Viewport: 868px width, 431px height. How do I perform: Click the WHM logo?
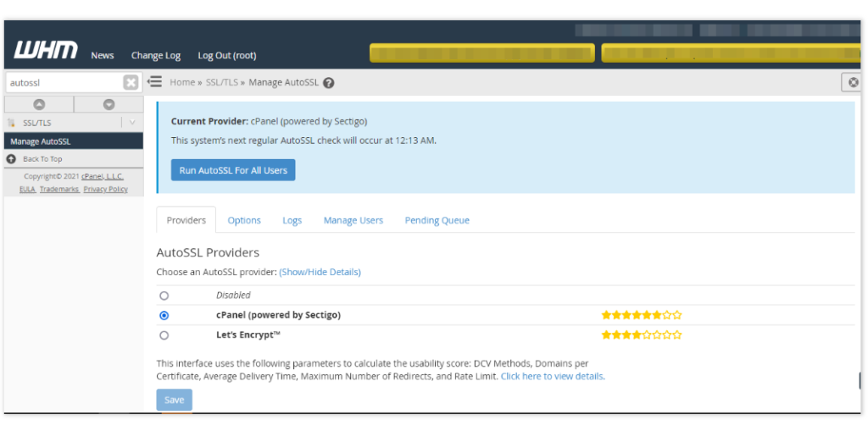[47, 52]
